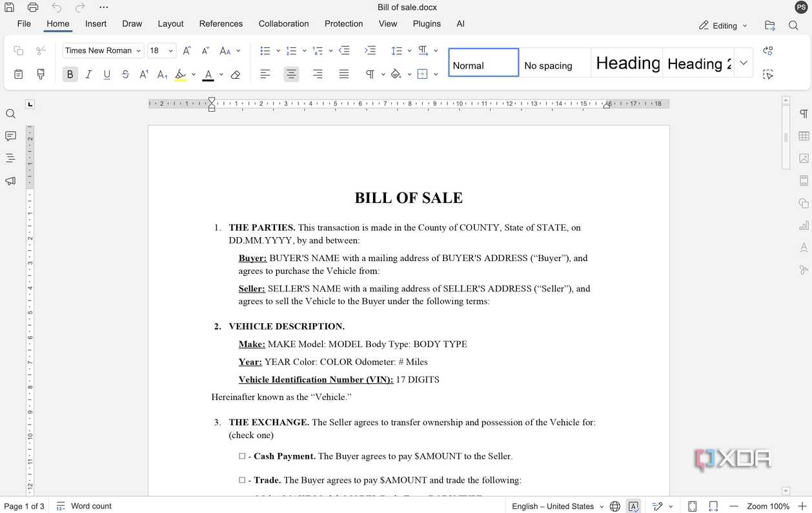This screenshot has width=812, height=513.
Task: Open table settings in the right sidebar
Action: (804, 136)
